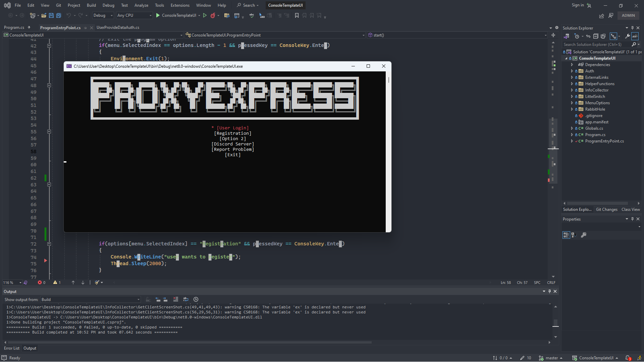The image size is (644, 362).
Task: Open the Build menu
Action: [x=91, y=5]
